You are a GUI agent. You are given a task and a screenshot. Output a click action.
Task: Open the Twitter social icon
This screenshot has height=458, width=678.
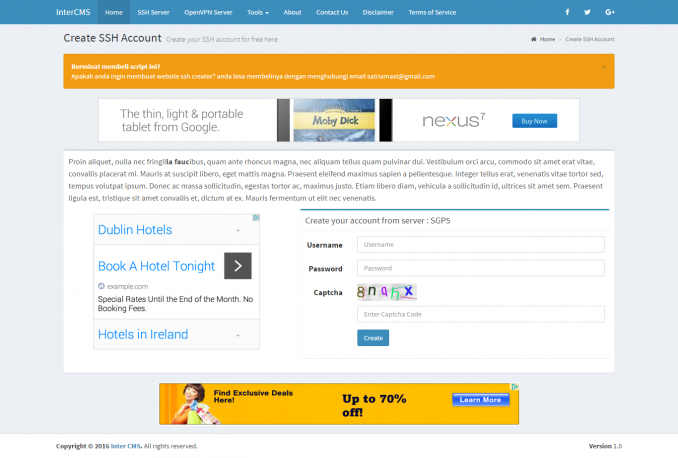588,12
